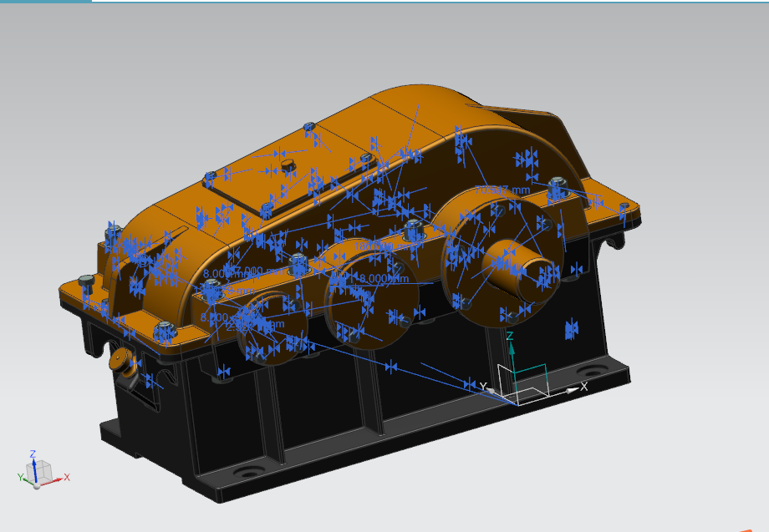Select the front base foot mounting hole
Viewport: 769px width, 532px height.
point(248,473)
